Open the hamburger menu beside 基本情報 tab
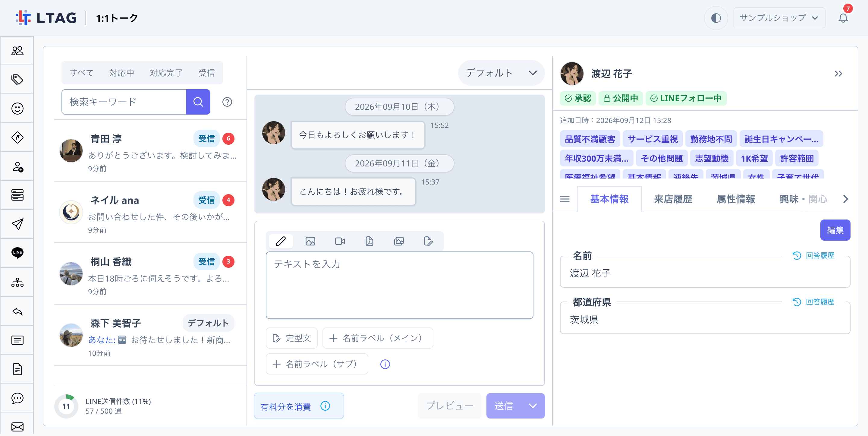Image resolution: width=868 pixels, height=436 pixels. [565, 199]
